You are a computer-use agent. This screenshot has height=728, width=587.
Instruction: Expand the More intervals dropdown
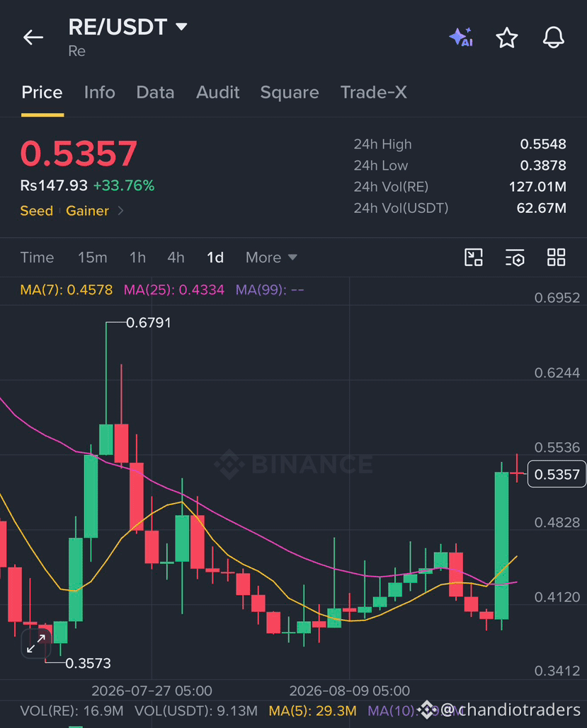point(271,258)
